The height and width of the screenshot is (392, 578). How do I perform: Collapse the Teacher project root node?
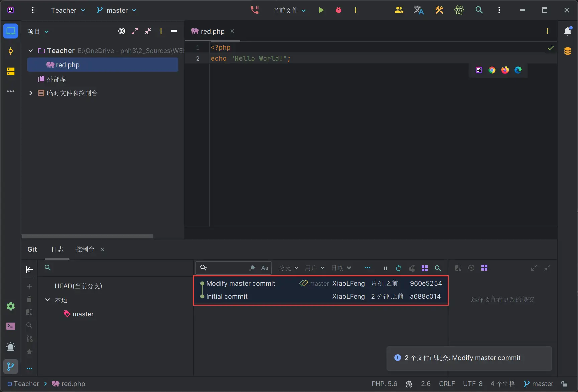[x=31, y=51]
